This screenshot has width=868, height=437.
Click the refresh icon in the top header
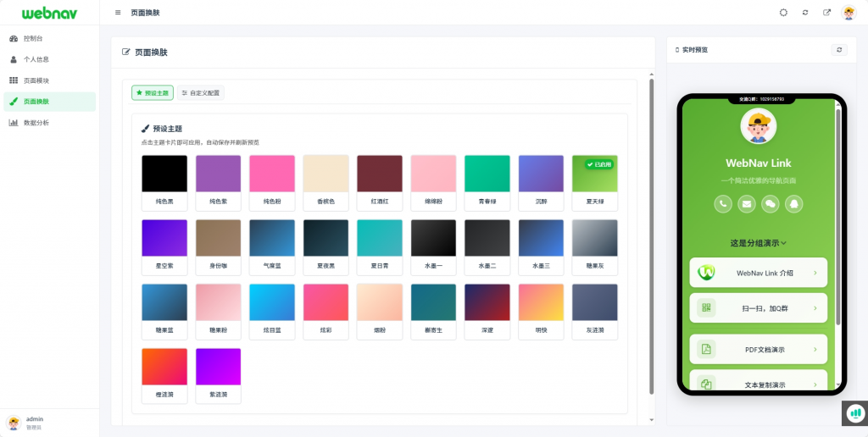(805, 13)
